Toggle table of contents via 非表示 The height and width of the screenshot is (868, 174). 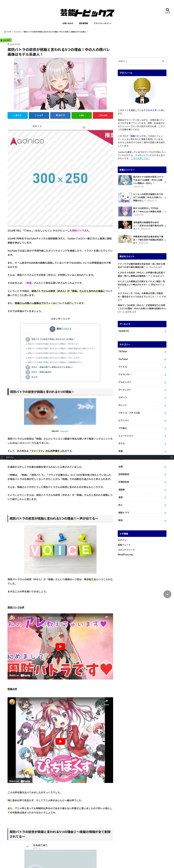[x=66, y=329]
